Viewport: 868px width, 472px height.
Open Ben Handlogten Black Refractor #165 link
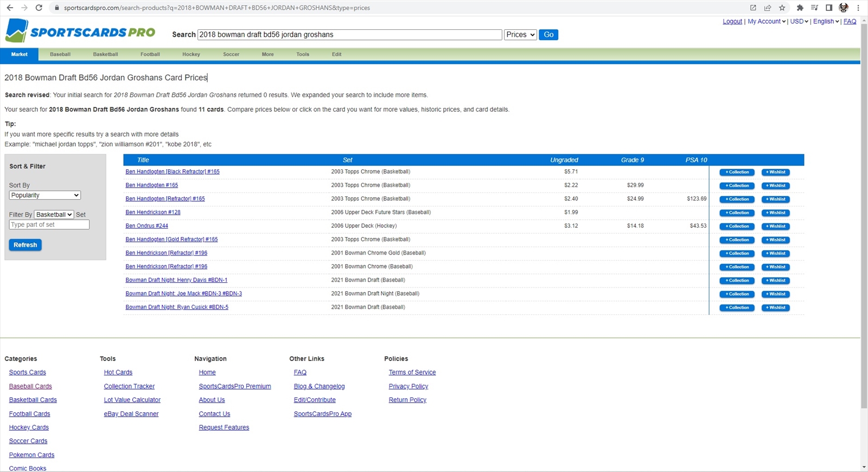tap(173, 172)
